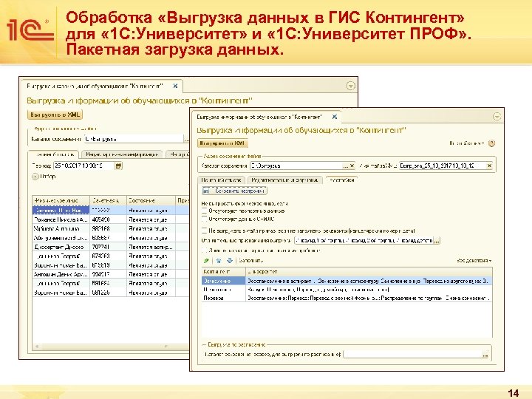
Task: Toggle the checkbox below Отличительные признаки field
Action: point(204,250)
